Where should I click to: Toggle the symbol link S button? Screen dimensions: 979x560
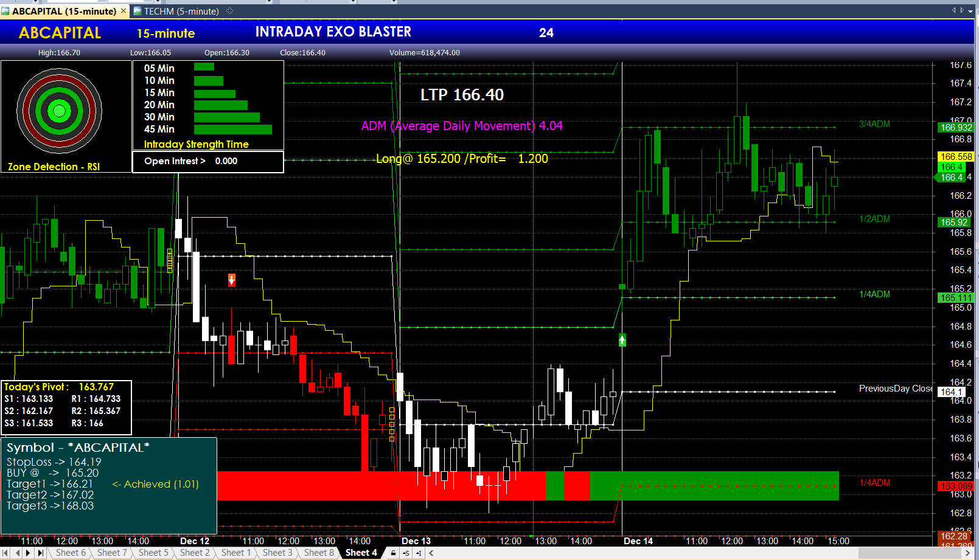[x=406, y=553]
